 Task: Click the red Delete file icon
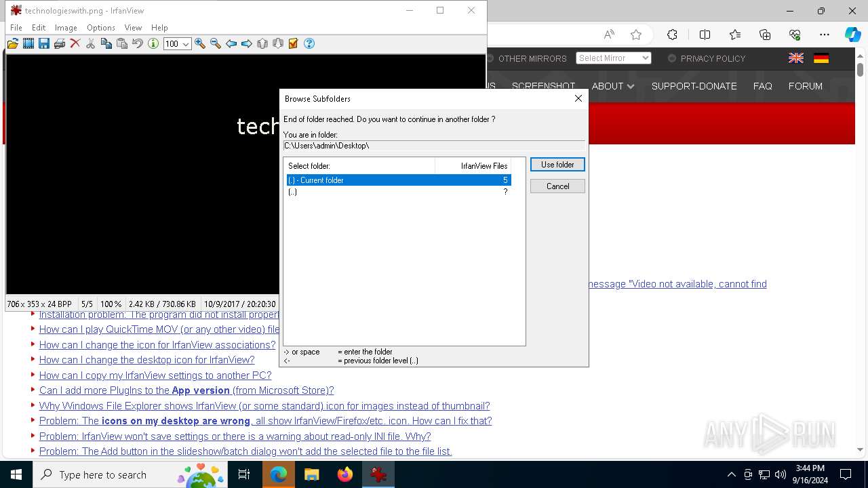(x=75, y=43)
